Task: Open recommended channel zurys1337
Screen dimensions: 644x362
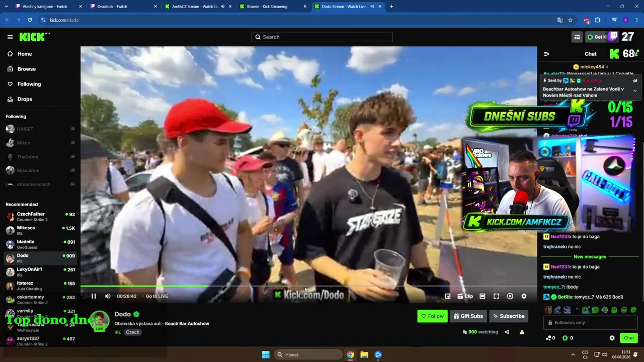Action: coord(40,341)
